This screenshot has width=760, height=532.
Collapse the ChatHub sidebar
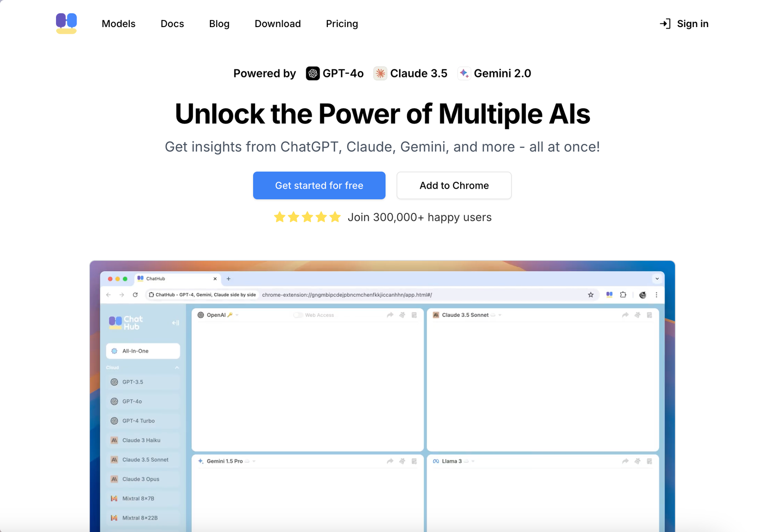click(175, 323)
